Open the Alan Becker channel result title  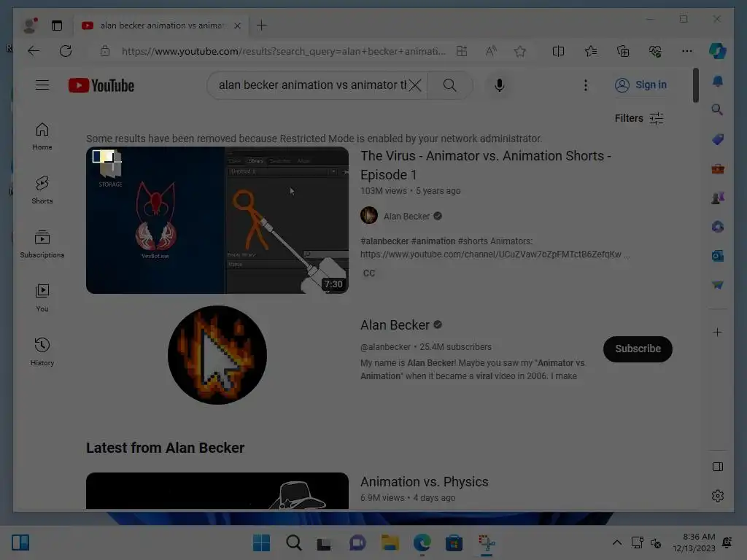[x=395, y=324]
